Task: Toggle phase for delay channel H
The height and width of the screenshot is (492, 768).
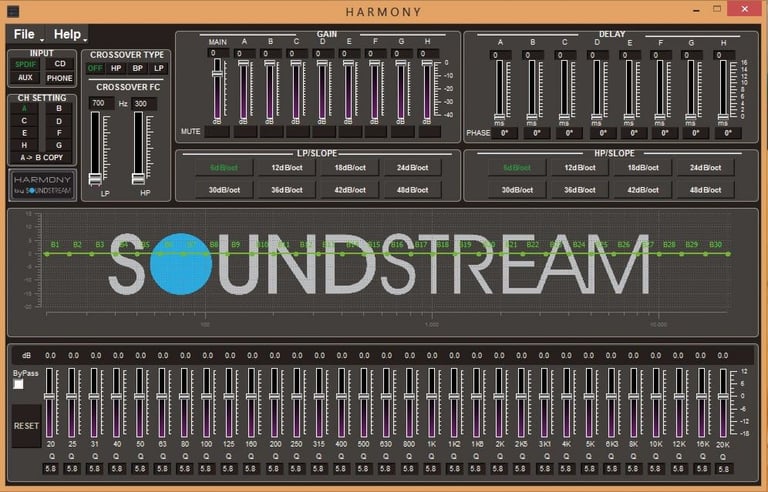Action: point(728,133)
